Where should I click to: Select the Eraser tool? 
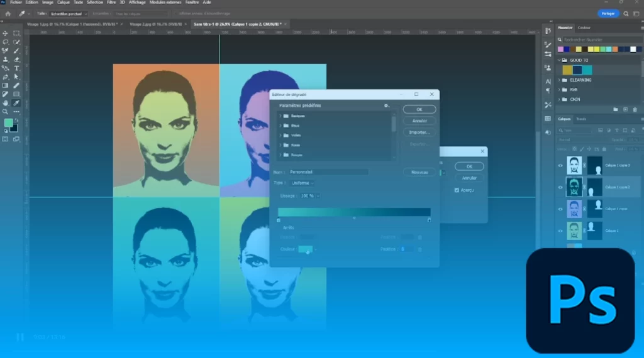[16, 60]
